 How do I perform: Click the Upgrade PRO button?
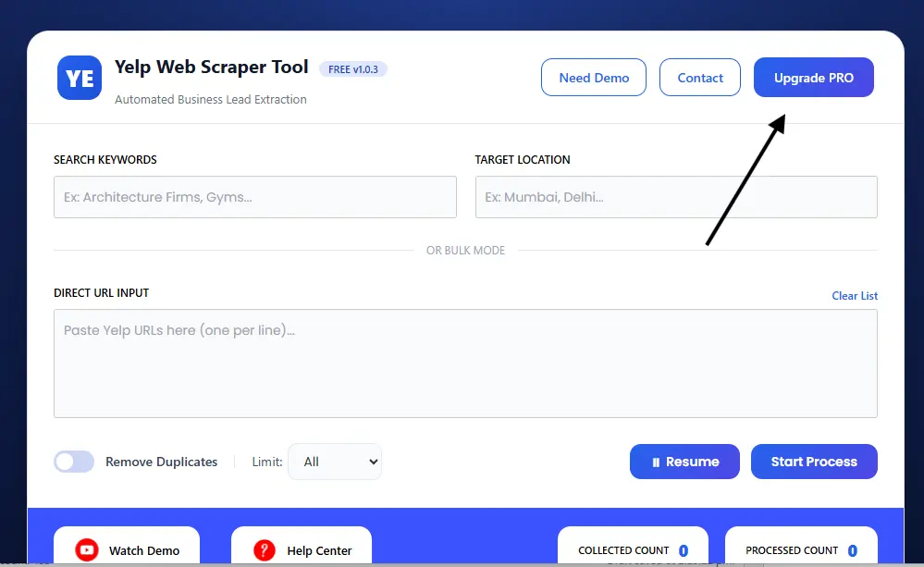(x=814, y=77)
